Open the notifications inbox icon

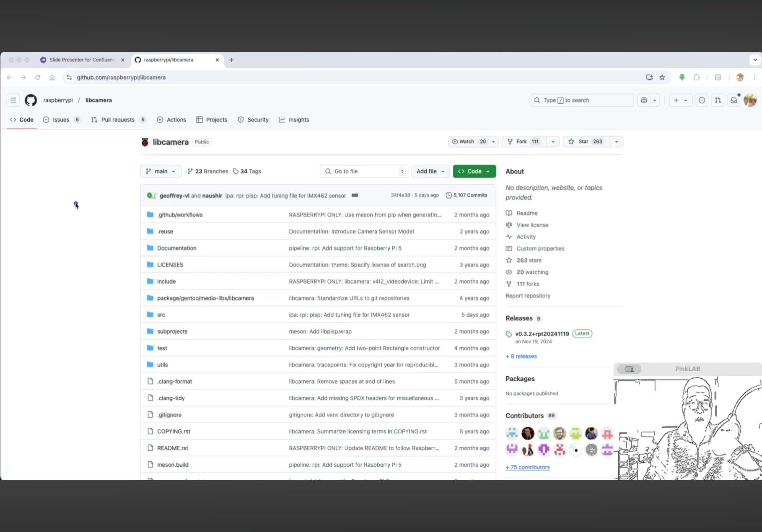[734, 100]
